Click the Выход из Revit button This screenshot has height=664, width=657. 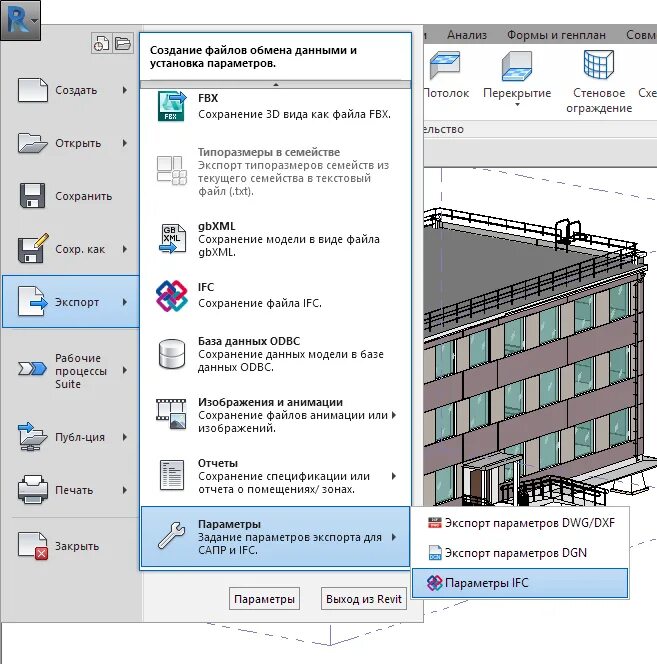(x=363, y=599)
